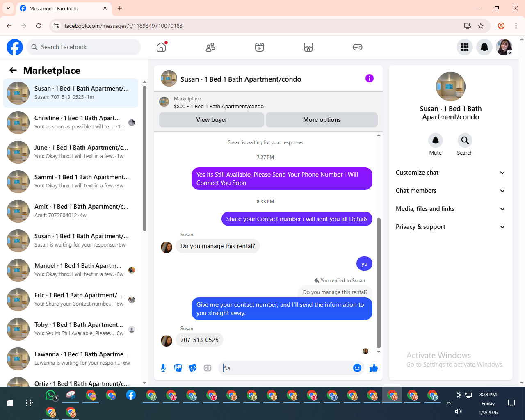Image resolution: width=525 pixels, height=420 pixels.
Task: Open the Facebook logo home link
Action: 15,47
